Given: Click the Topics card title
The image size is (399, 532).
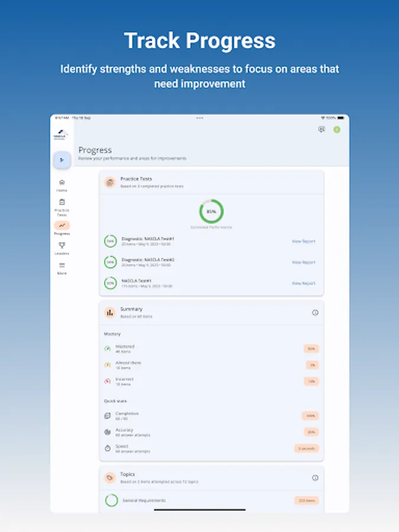Looking at the screenshot, I should [127, 474].
